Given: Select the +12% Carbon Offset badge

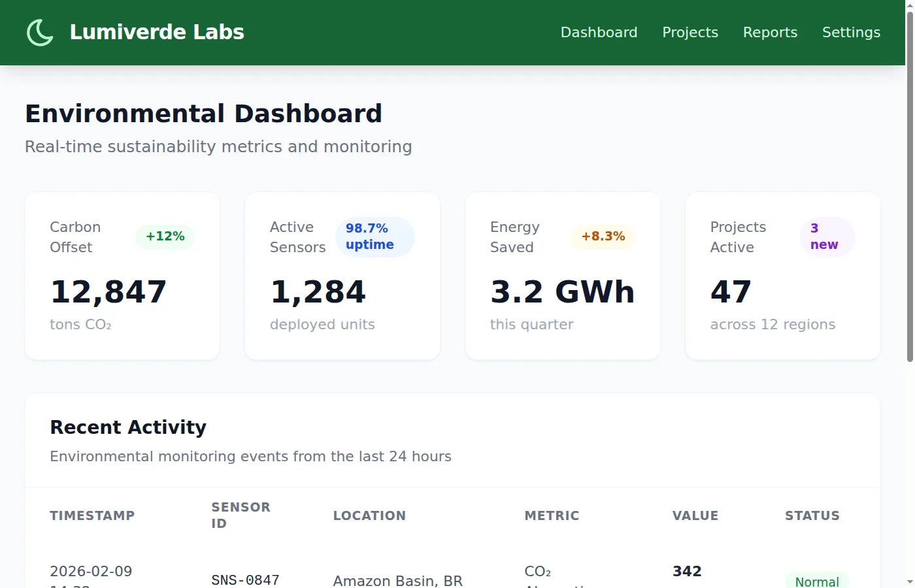Looking at the screenshot, I should (x=165, y=237).
